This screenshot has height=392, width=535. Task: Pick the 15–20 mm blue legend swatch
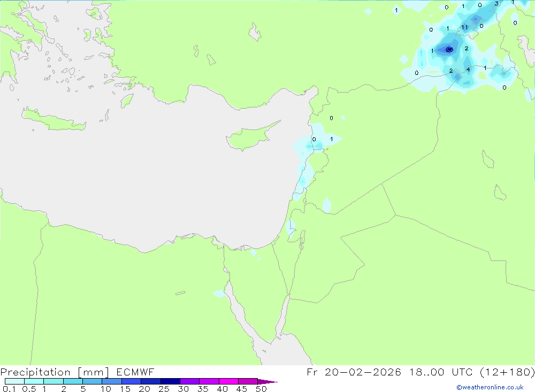click(x=132, y=381)
